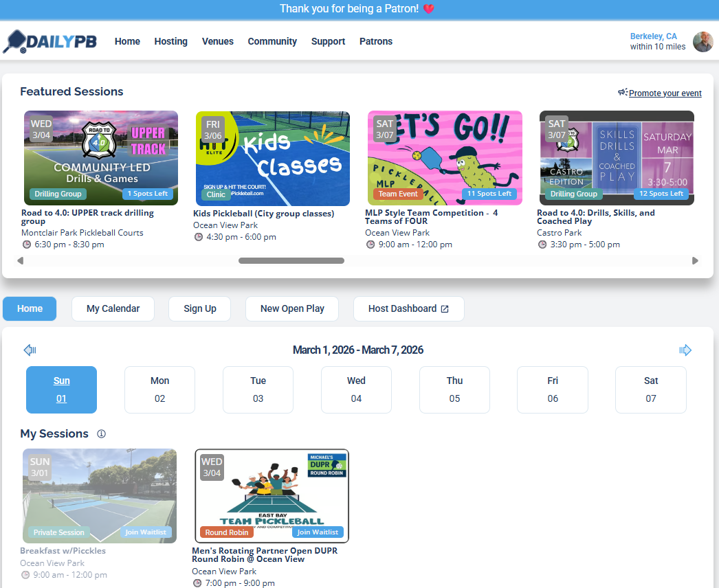Click '7:00 pm - 9:00 pm' time text

click(x=240, y=583)
